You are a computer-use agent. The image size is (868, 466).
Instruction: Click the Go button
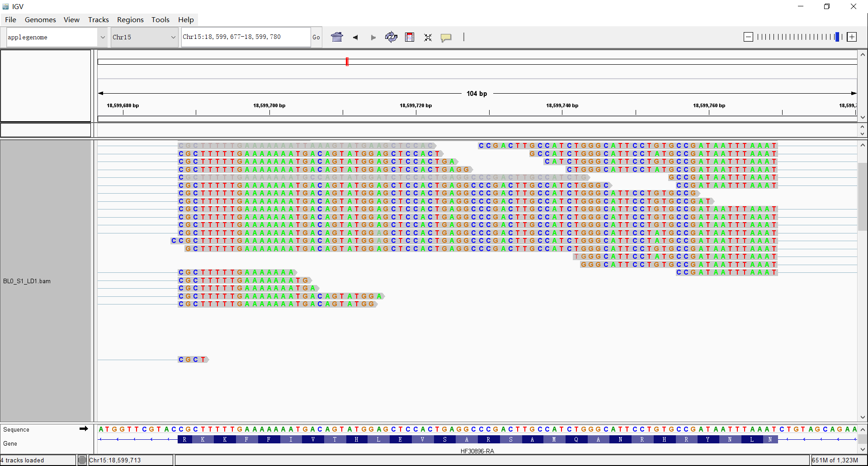316,37
